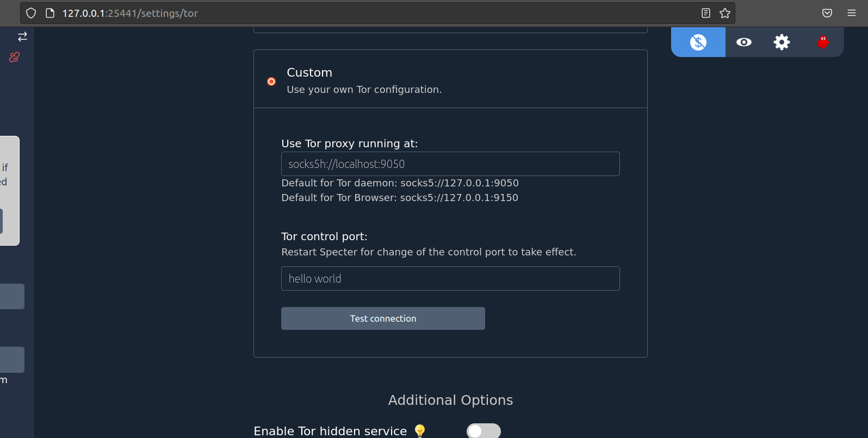Click the broken link connection icon in sidebar

tap(14, 57)
